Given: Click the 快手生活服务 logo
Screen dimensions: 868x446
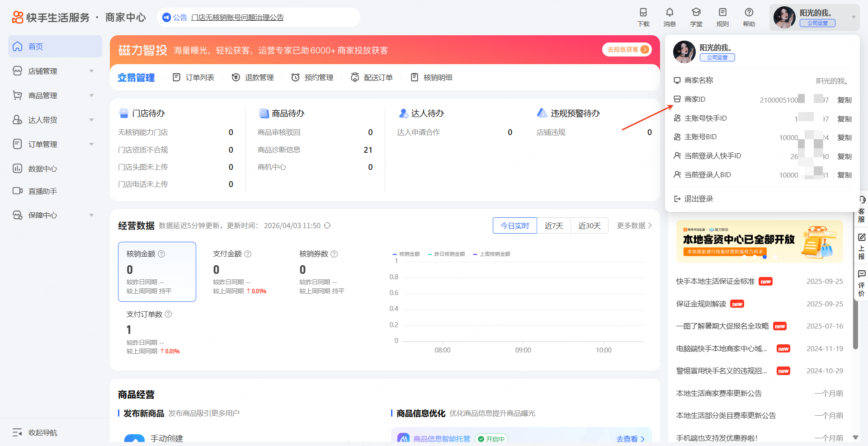Looking at the screenshot, I should tap(51, 17).
